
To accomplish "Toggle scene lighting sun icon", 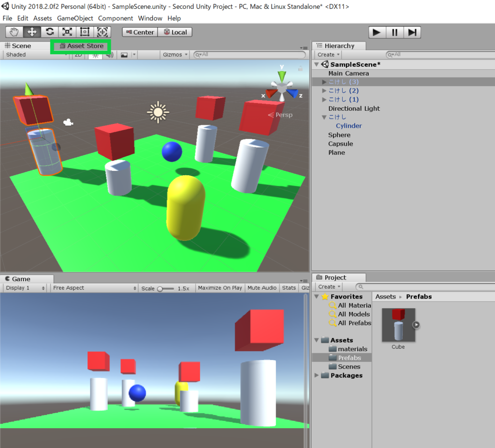I will 95,55.
